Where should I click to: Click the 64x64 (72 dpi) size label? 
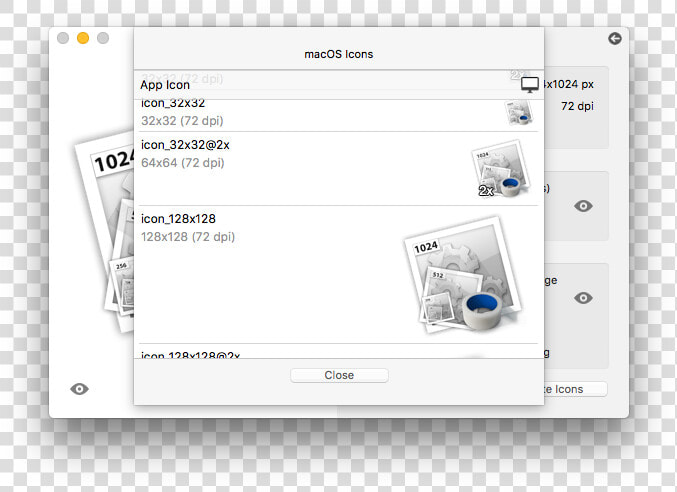click(x=183, y=163)
